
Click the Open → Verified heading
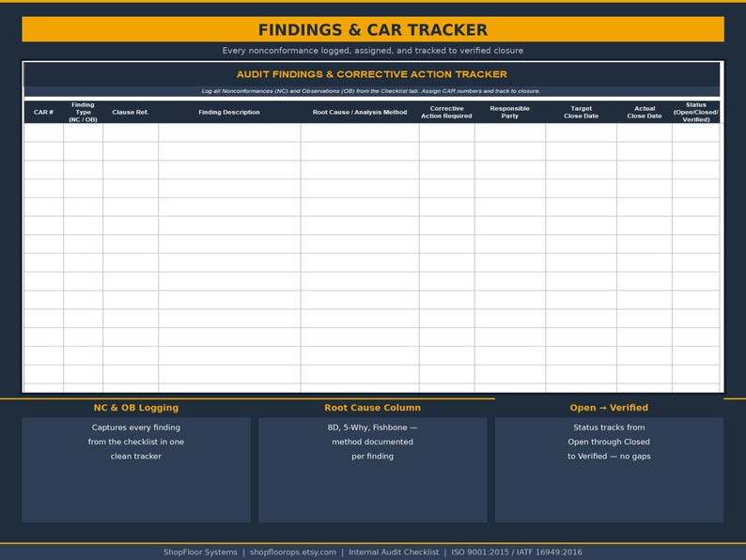[x=609, y=408]
